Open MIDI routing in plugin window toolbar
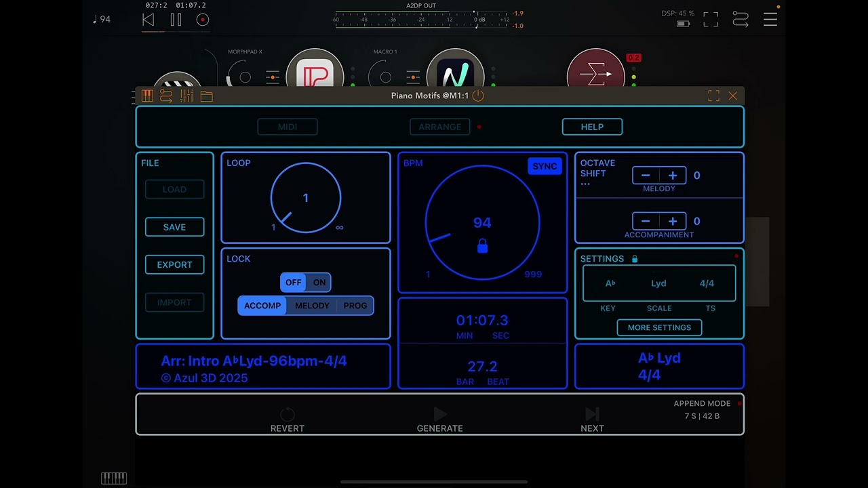868x488 pixels. click(166, 96)
